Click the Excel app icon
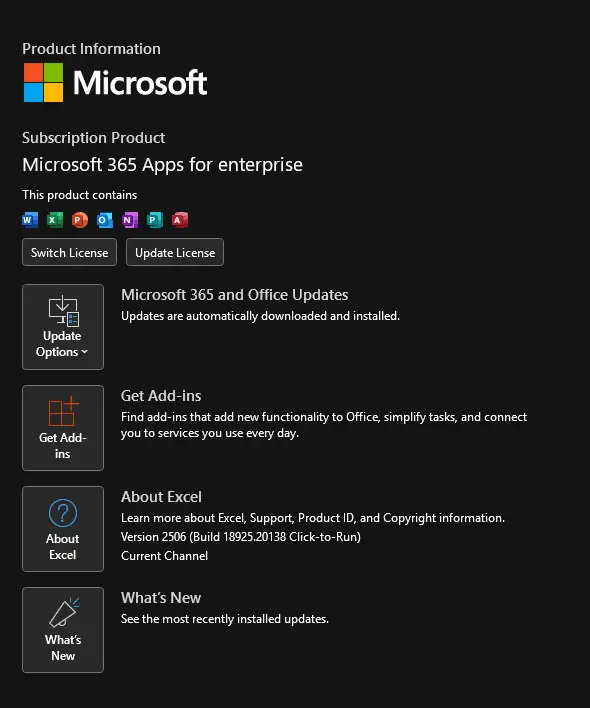This screenshot has width=590, height=708. [x=55, y=220]
